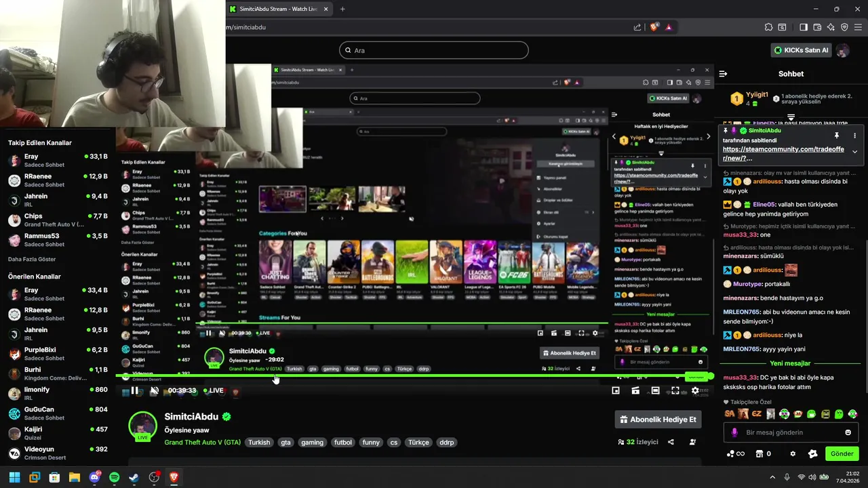Click the Brave Rewards triangle icon
The image size is (868, 488).
tap(669, 27)
